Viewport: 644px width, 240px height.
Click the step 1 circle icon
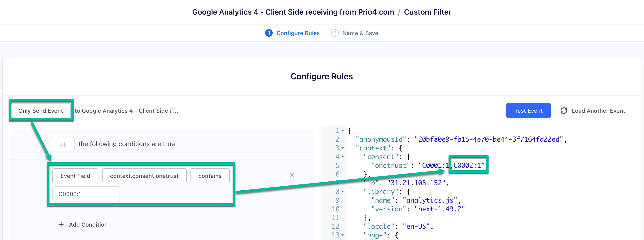click(x=269, y=33)
